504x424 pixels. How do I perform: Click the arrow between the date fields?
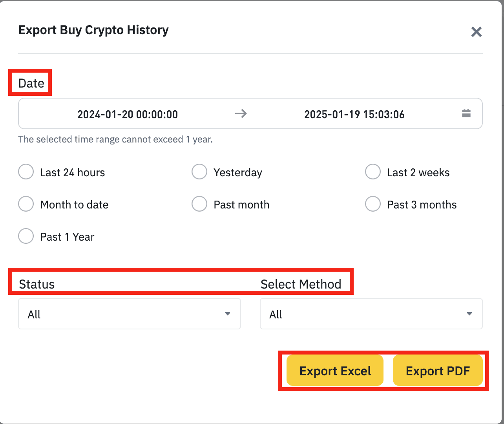click(x=241, y=113)
